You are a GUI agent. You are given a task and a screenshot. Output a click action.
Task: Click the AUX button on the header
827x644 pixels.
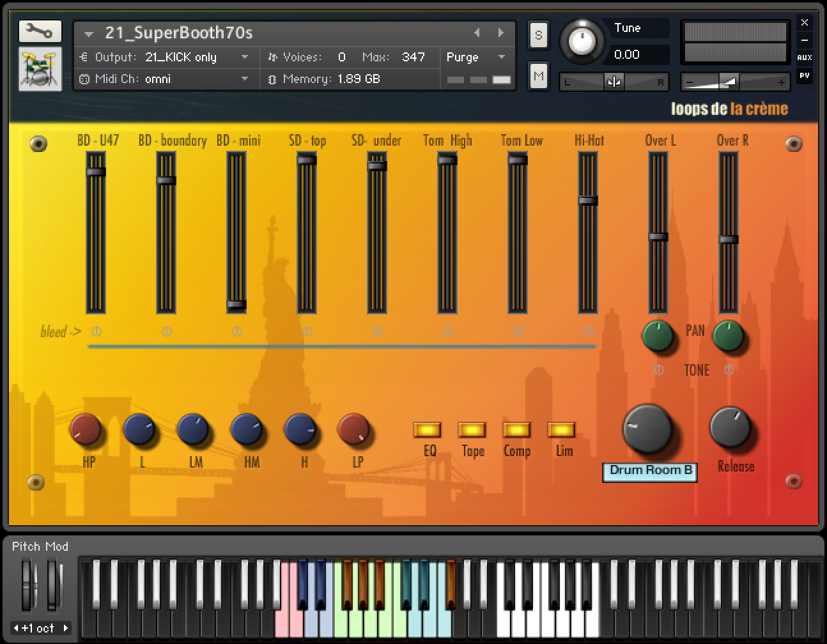tap(805, 57)
